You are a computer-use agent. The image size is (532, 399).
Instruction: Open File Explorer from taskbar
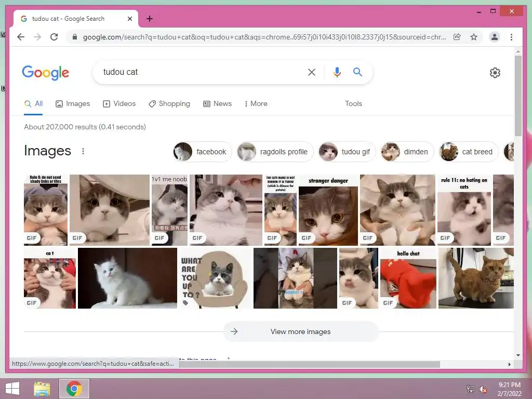pyautogui.click(x=42, y=389)
